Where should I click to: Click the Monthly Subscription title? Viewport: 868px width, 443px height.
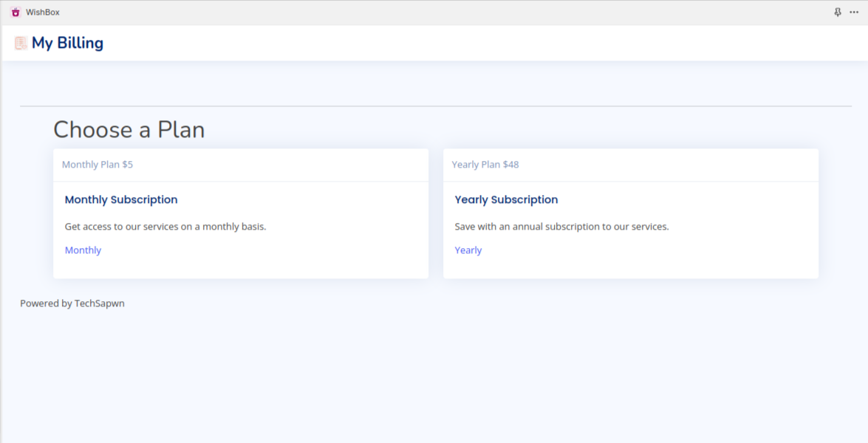[121, 200]
